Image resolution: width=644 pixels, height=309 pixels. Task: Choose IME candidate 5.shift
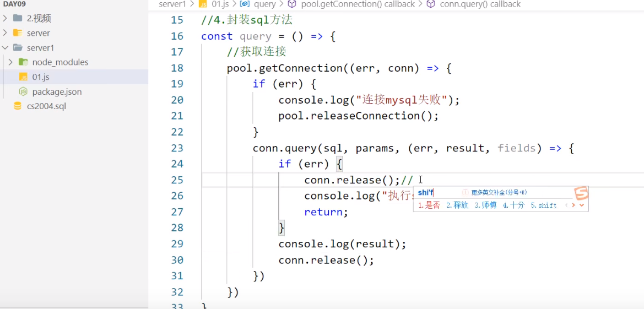click(544, 205)
